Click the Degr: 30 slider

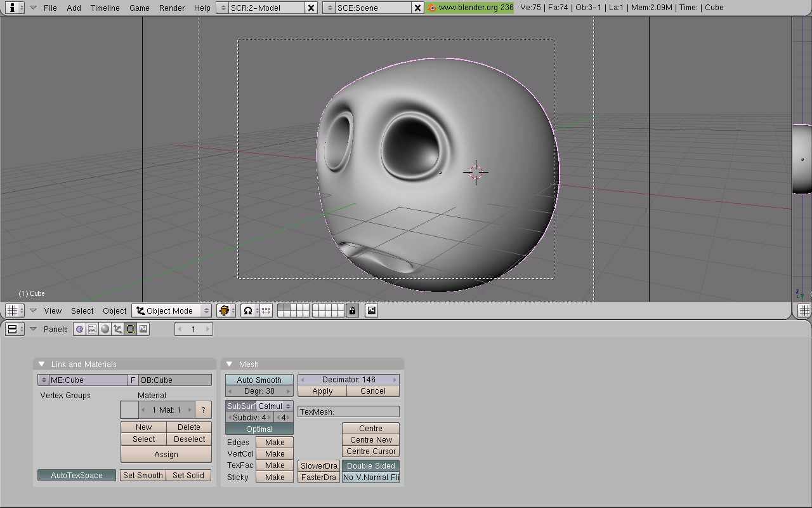(259, 391)
